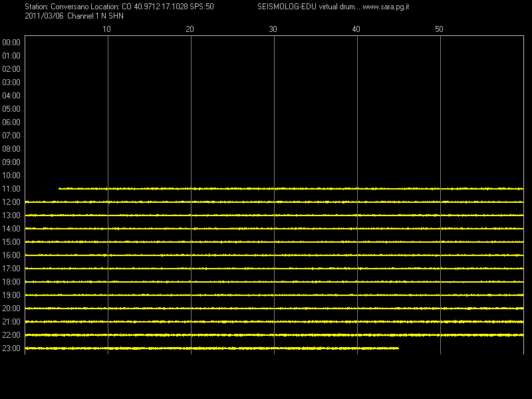Click the 19:00 hour label
The width and height of the screenshot is (532, 399).
11,295
